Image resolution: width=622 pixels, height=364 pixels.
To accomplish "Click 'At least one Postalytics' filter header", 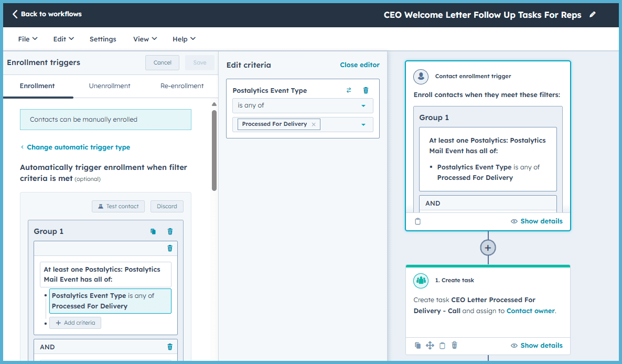I will 105,274.
